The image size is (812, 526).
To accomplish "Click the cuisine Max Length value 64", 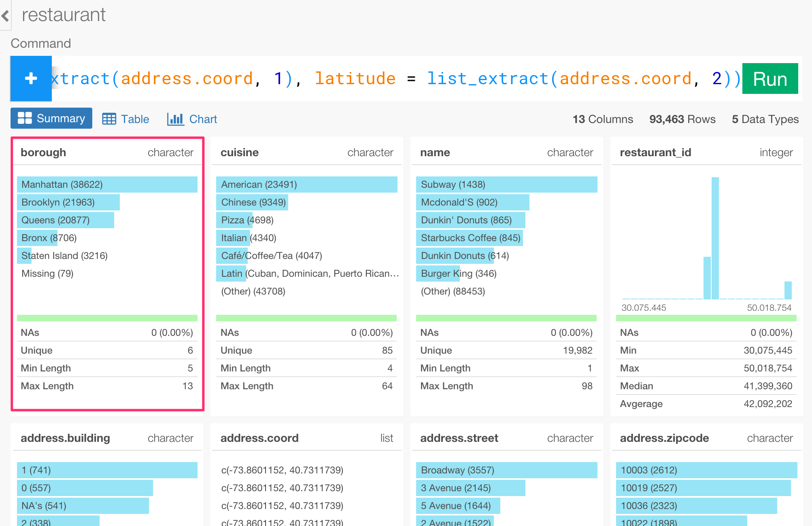I will tap(387, 386).
